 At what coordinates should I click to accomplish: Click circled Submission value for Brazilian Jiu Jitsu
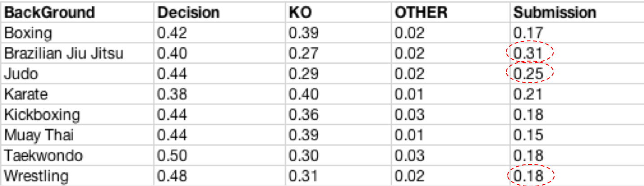click(529, 53)
